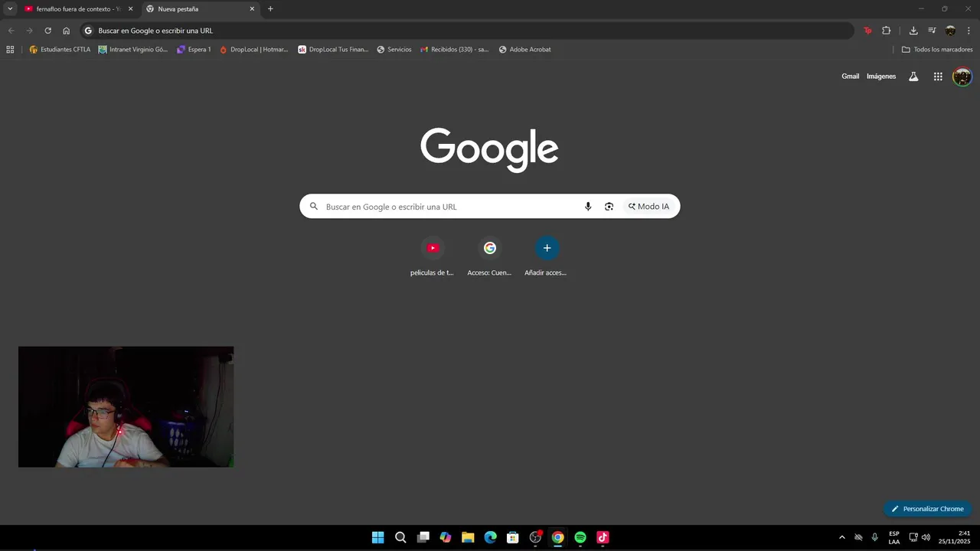The width and height of the screenshot is (980, 551).
Task: Click the voice search microphone icon
Action: pos(588,207)
